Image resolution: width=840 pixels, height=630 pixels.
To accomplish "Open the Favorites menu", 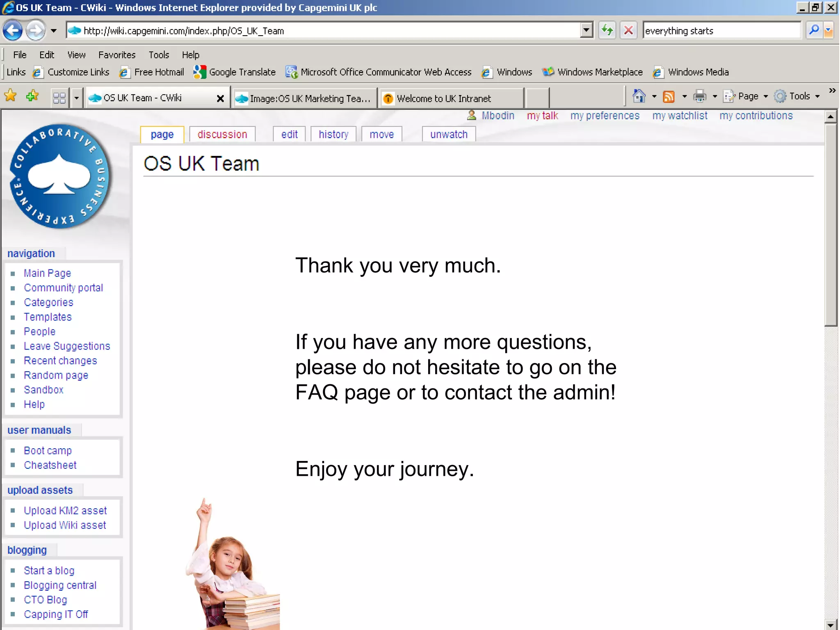I will [x=117, y=55].
